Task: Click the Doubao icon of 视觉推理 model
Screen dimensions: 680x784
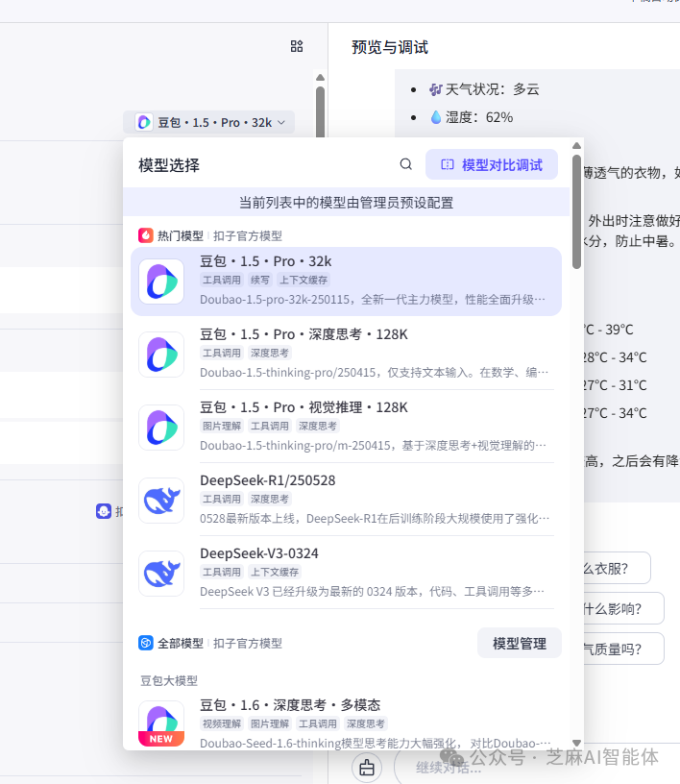Action: tap(161, 428)
